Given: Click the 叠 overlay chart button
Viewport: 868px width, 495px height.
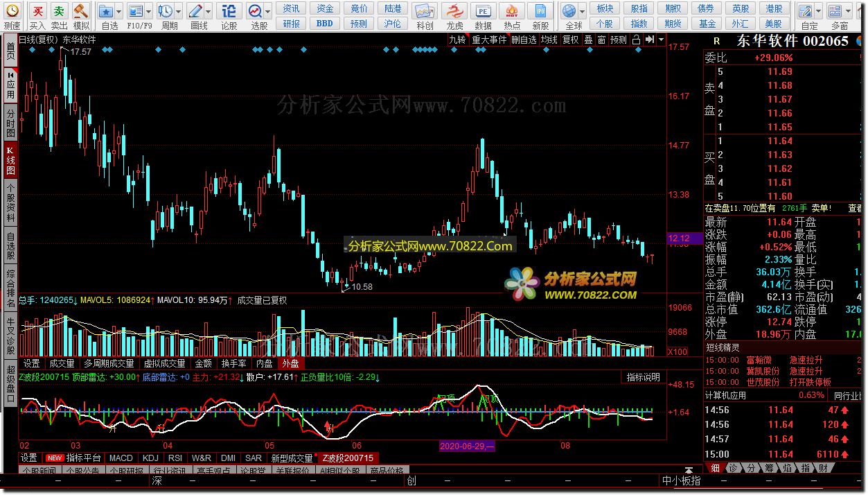Looking at the screenshot, I should 588,40.
